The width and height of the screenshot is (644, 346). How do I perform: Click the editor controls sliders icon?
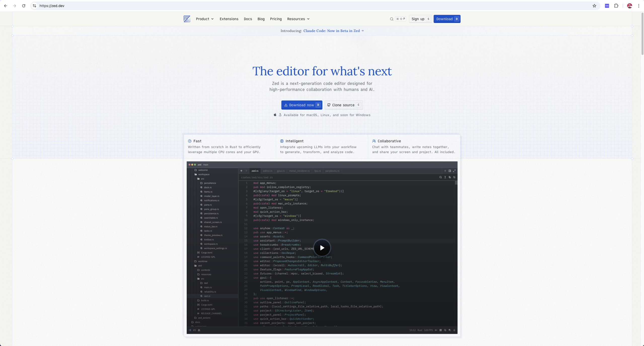pos(454,177)
